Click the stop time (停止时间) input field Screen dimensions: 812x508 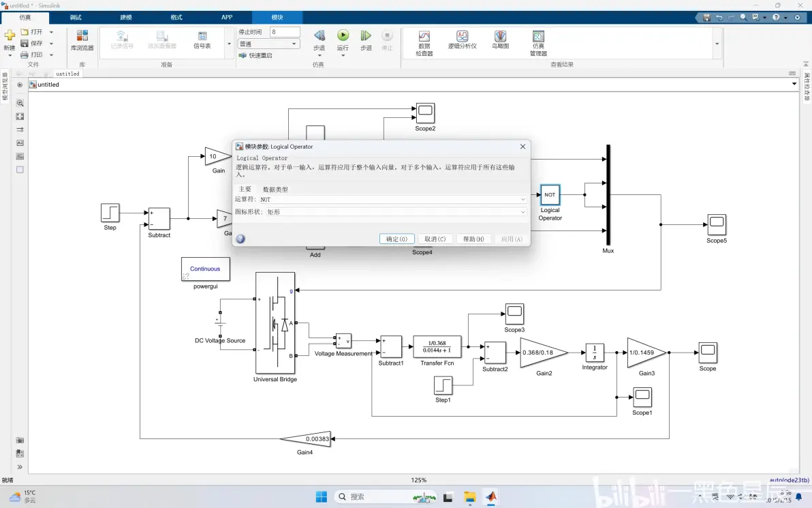click(x=285, y=32)
